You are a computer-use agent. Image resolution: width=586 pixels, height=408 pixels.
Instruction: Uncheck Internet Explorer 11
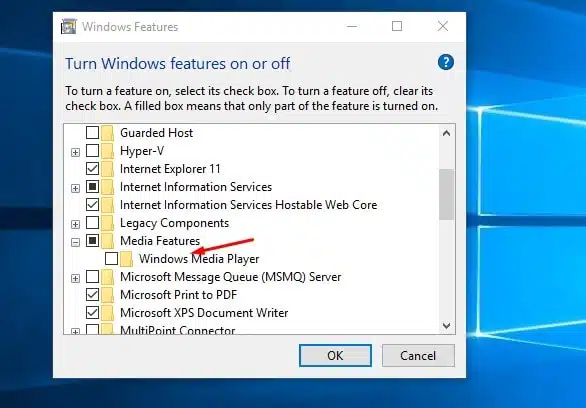(92, 169)
